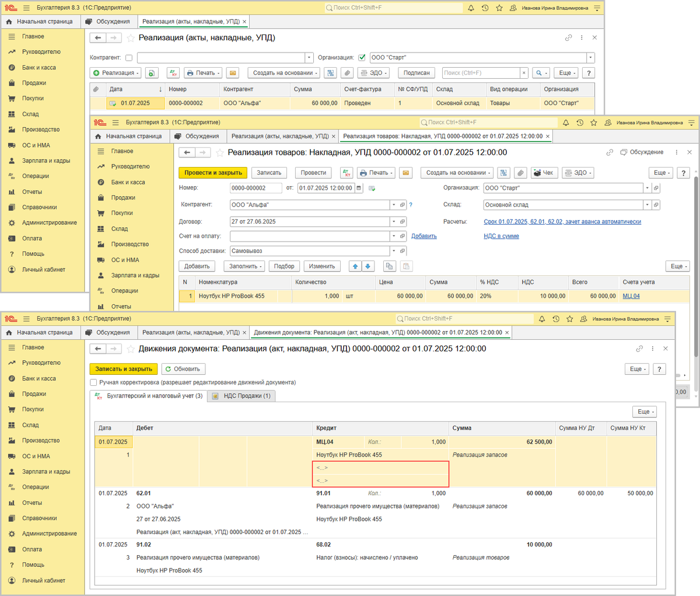The image size is (700, 596).
Task: Select Ноутбук HP ProBook 455 goods row
Action: [434, 296]
